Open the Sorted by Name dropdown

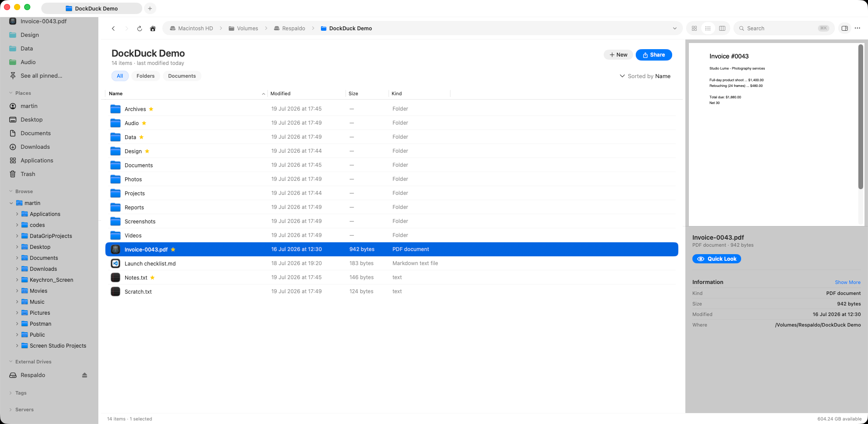645,76
